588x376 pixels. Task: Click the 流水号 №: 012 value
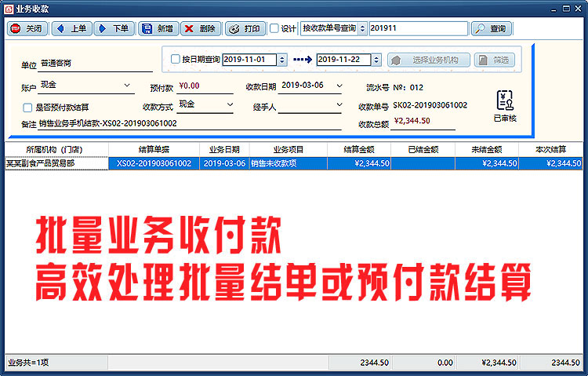pos(408,87)
